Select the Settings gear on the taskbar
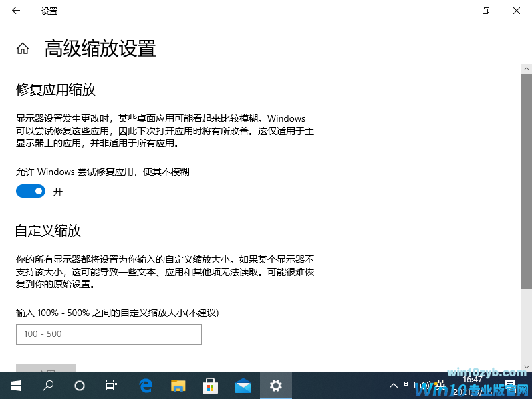Image resolution: width=532 pixels, height=399 pixels. 275,386
